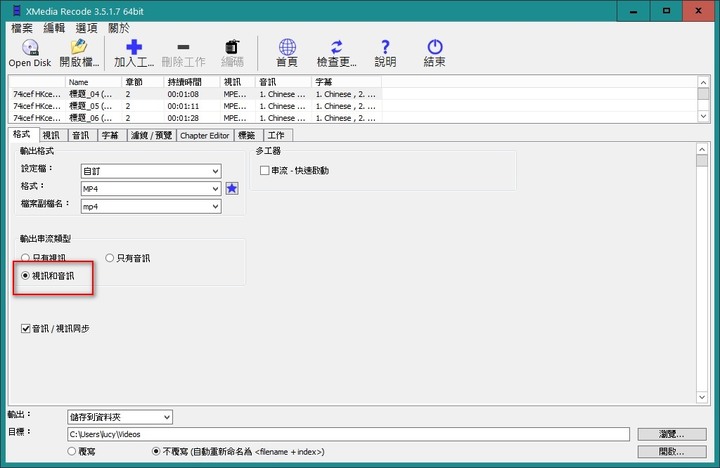This screenshot has width=720, height=468.
Task: Click the 字幕 column header in the list
Action: (x=346, y=82)
